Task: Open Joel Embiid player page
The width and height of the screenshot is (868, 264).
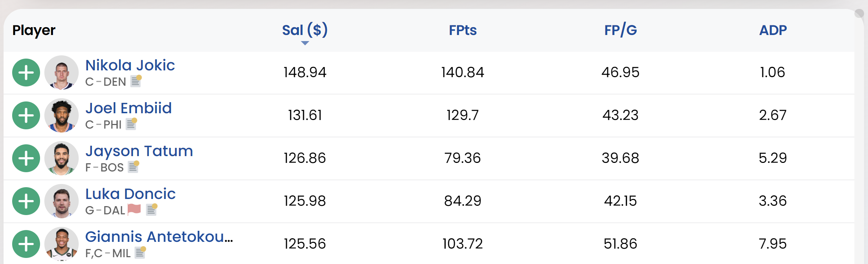Action: pyautogui.click(x=128, y=108)
